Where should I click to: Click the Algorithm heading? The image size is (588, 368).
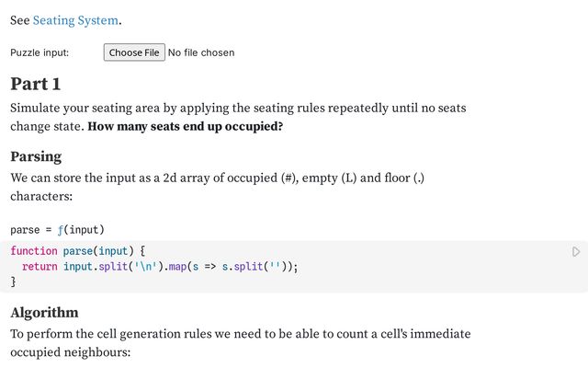(x=44, y=312)
